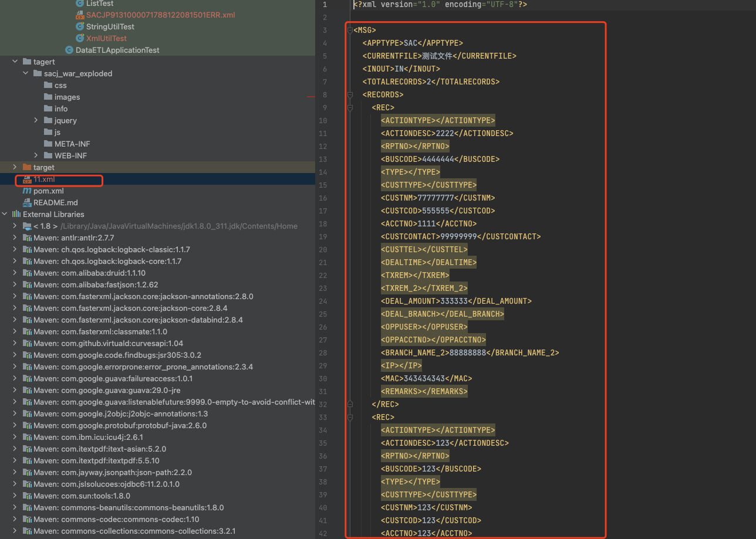The image size is (756, 539).
Task: Select XmlUtilTest in the project tree
Action: pyautogui.click(x=106, y=39)
